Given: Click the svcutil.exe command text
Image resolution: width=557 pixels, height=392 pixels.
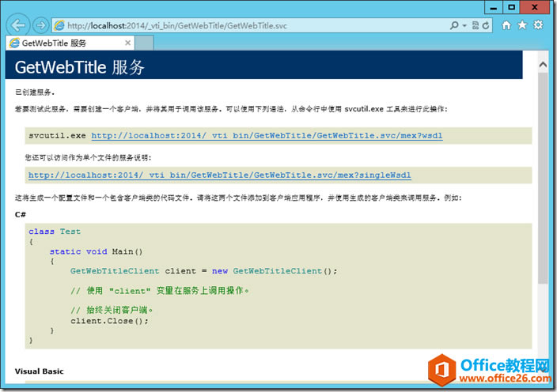Looking at the screenshot, I should coord(57,135).
